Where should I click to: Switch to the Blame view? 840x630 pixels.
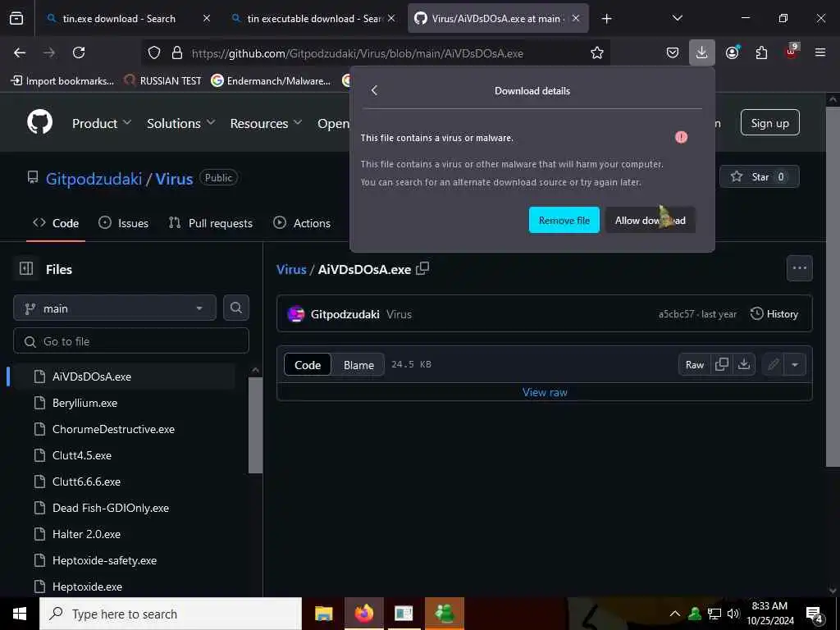(x=358, y=365)
